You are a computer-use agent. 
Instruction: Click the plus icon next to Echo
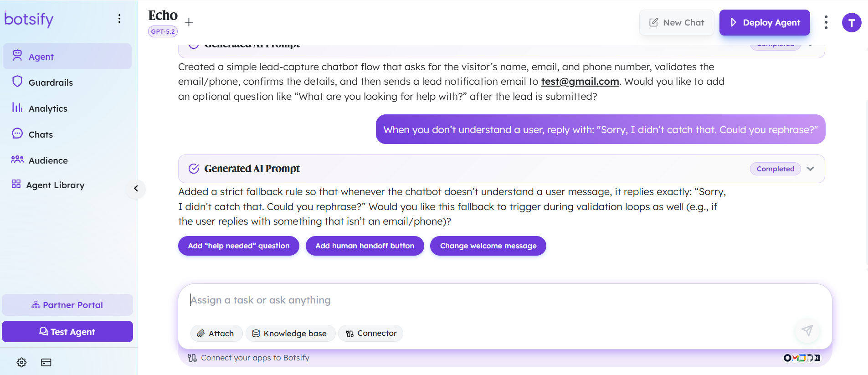189,22
